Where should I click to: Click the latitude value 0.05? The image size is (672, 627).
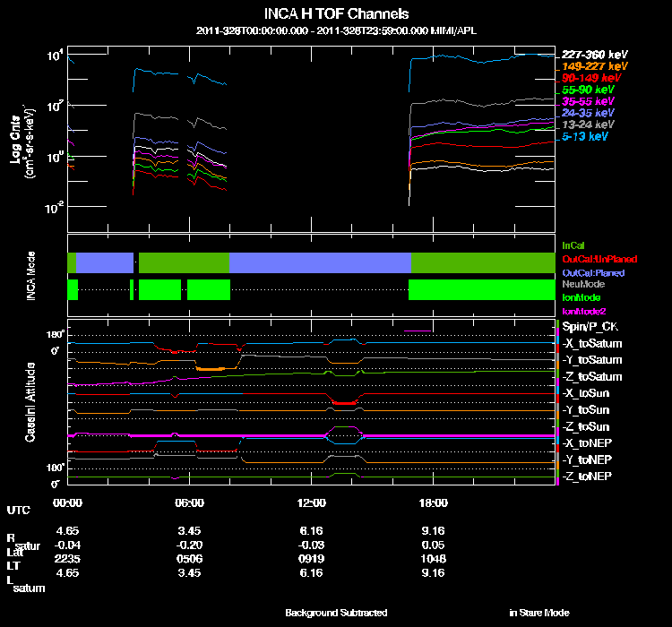(434, 545)
